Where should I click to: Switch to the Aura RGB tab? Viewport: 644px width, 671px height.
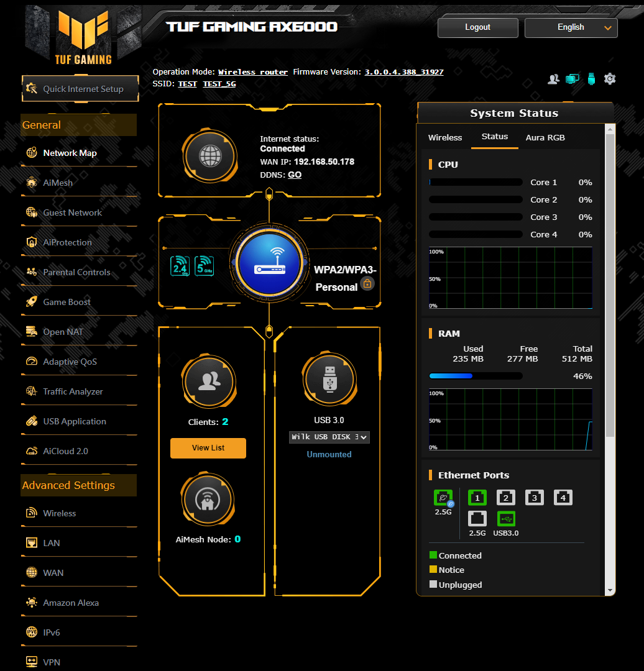[545, 137]
